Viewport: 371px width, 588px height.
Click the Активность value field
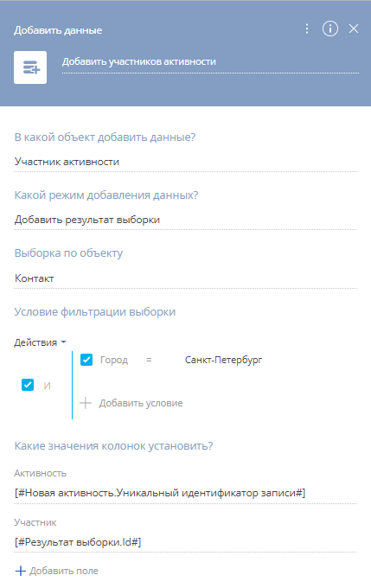(186, 493)
